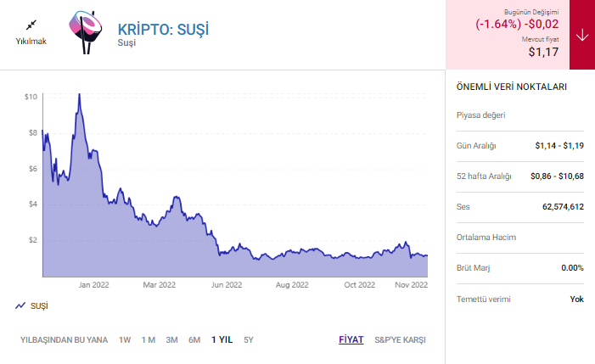Screen dimensions: 595x364
Task: Click the $4 y-axis label
Action: point(33,204)
